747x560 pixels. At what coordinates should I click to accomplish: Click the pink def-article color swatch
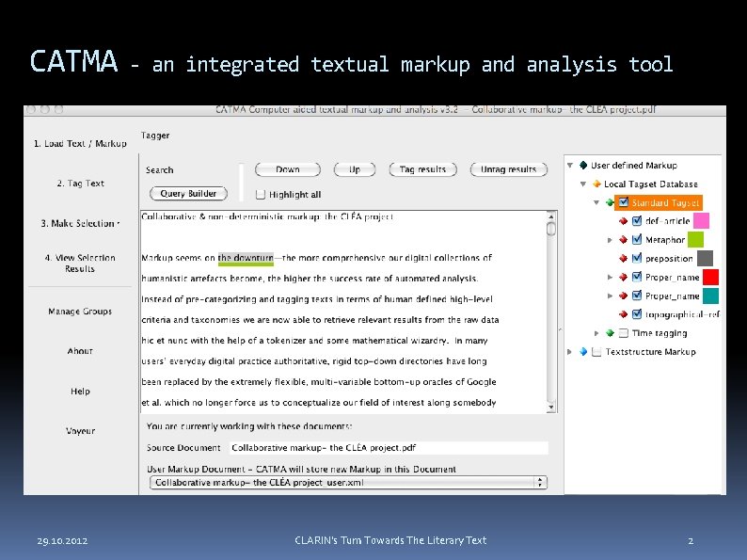point(701,220)
